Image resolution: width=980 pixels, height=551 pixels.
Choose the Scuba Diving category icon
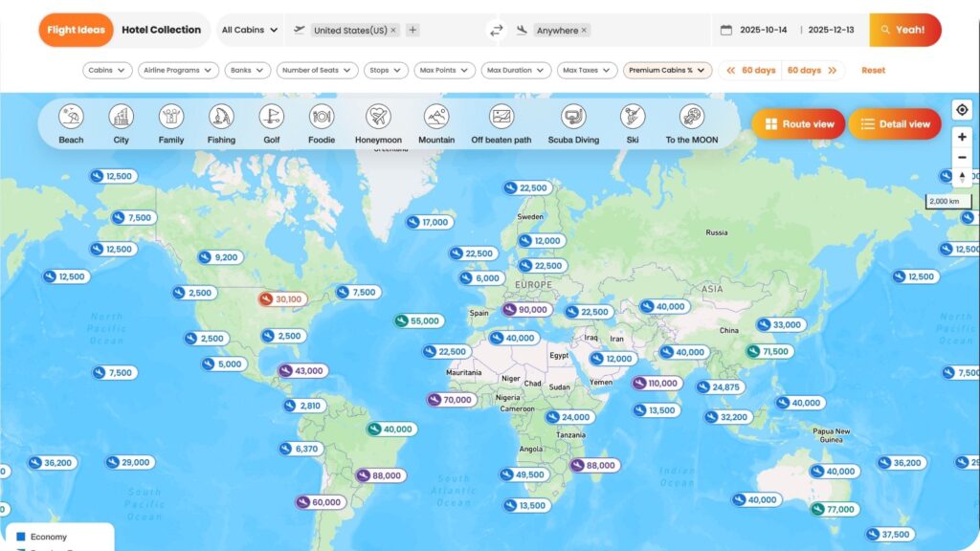573,118
